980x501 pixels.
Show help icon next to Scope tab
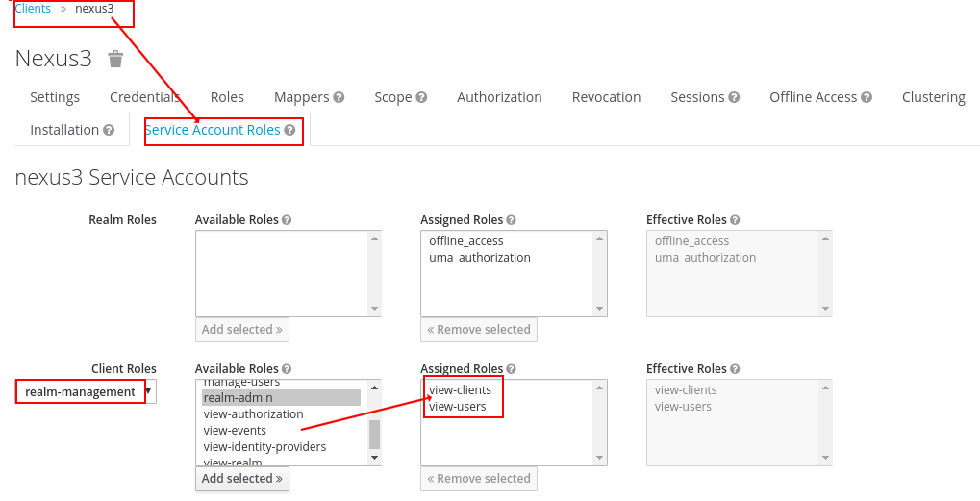tap(421, 97)
